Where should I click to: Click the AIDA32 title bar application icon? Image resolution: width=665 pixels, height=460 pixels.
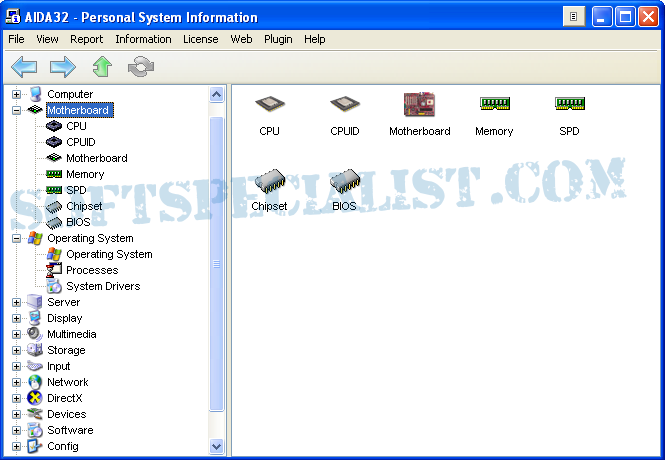click(x=13, y=17)
